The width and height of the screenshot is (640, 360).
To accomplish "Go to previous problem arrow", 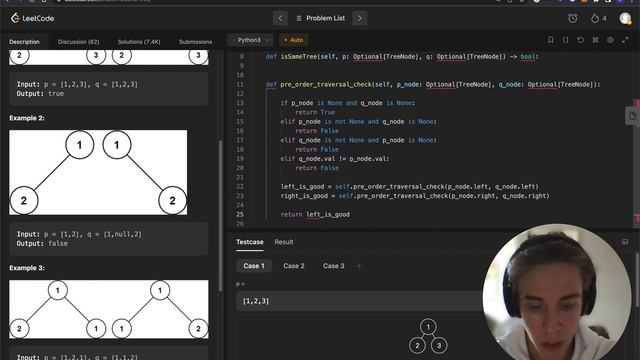I will click(x=280, y=18).
